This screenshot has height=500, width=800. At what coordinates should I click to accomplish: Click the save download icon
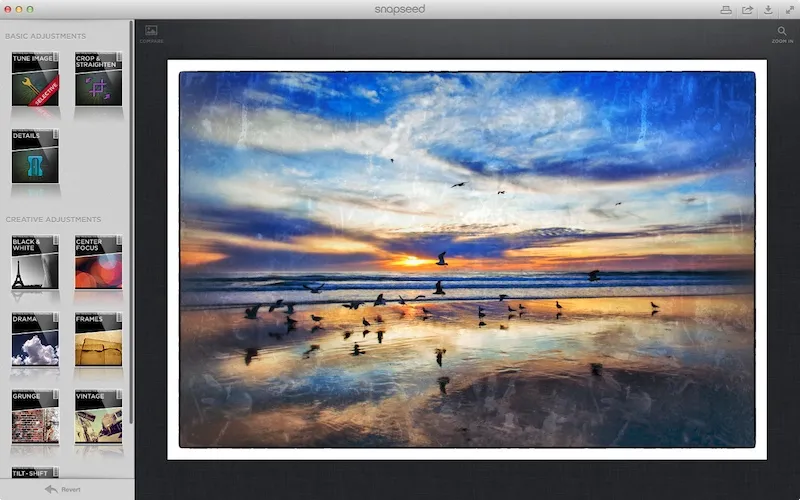(768, 9)
